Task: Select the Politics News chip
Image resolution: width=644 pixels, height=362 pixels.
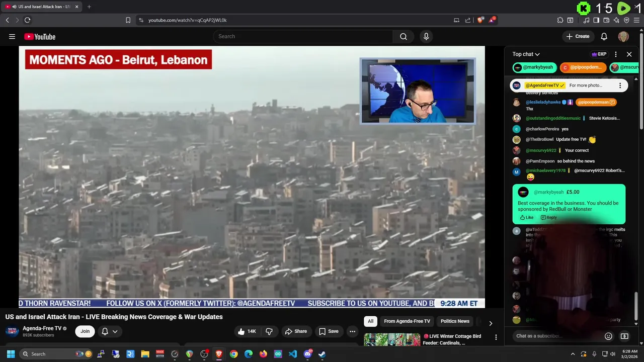Action: (x=455, y=321)
